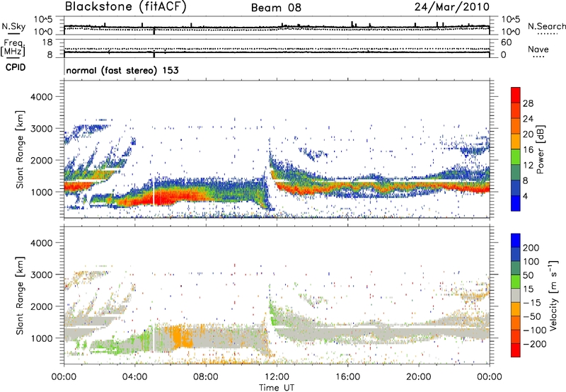Click the 'Time UT' axis label
This screenshot has width=566, height=392.
coord(277,388)
